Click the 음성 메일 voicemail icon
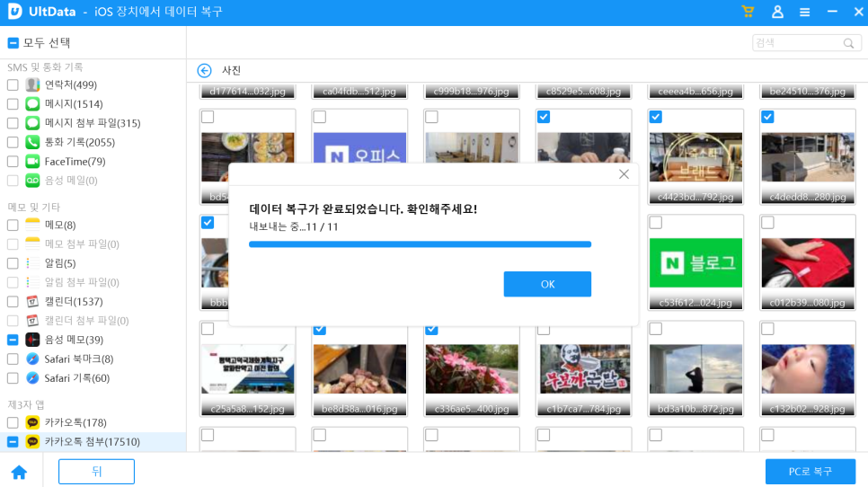The width and height of the screenshot is (868, 487). 32,181
